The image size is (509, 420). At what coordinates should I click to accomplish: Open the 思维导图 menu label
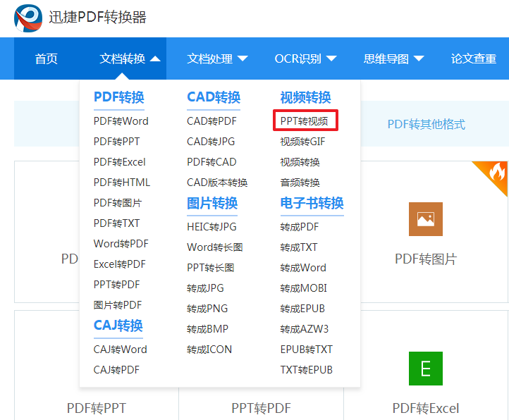point(386,58)
